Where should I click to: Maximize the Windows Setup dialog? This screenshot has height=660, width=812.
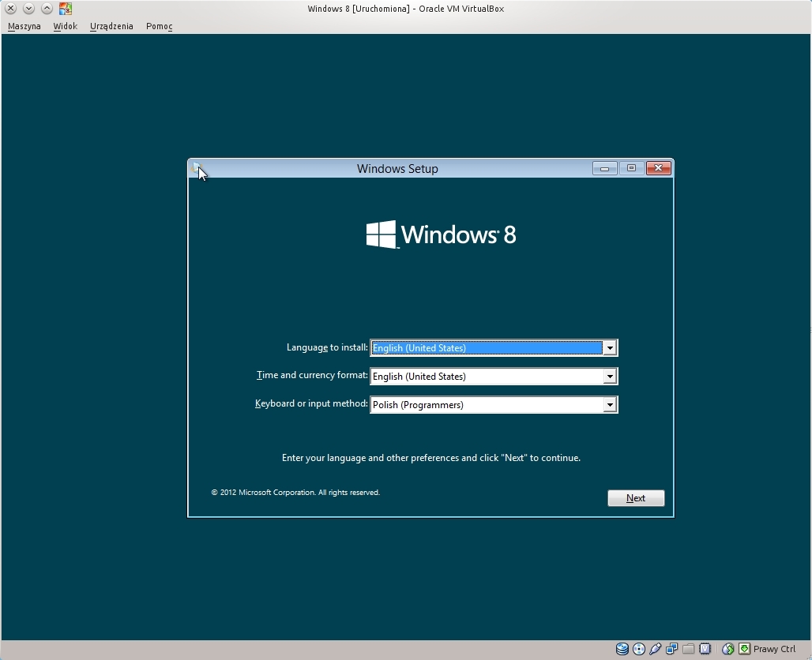click(x=631, y=168)
